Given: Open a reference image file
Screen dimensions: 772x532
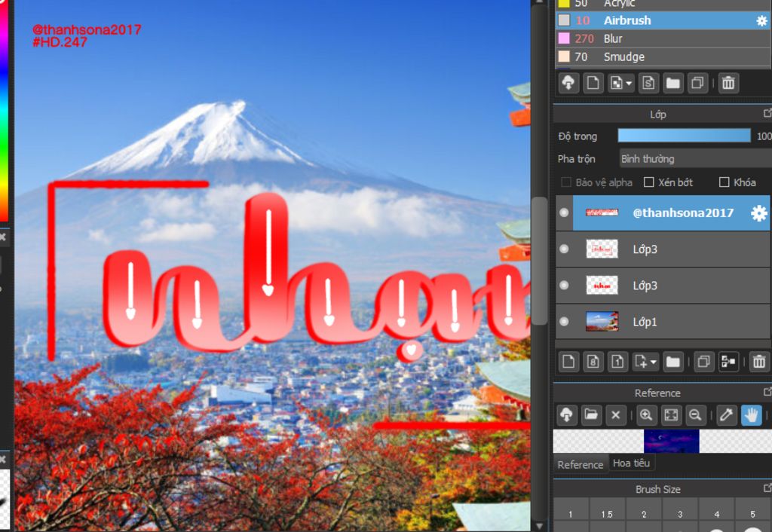Looking at the screenshot, I should (x=591, y=415).
